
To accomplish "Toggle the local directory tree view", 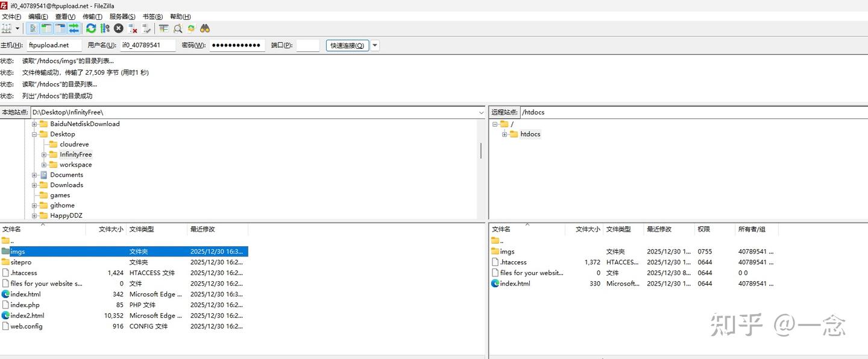I will point(46,28).
